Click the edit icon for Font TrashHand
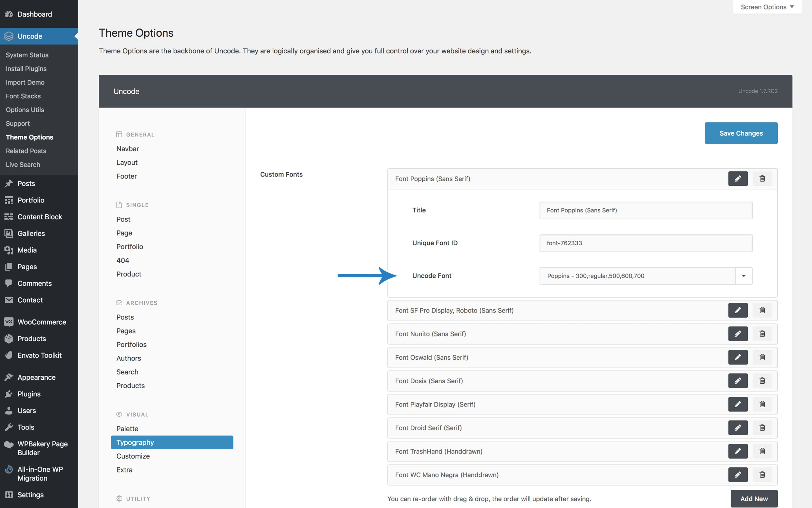Image resolution: width=812 pixels, height=508 pixels. [738, 451]
